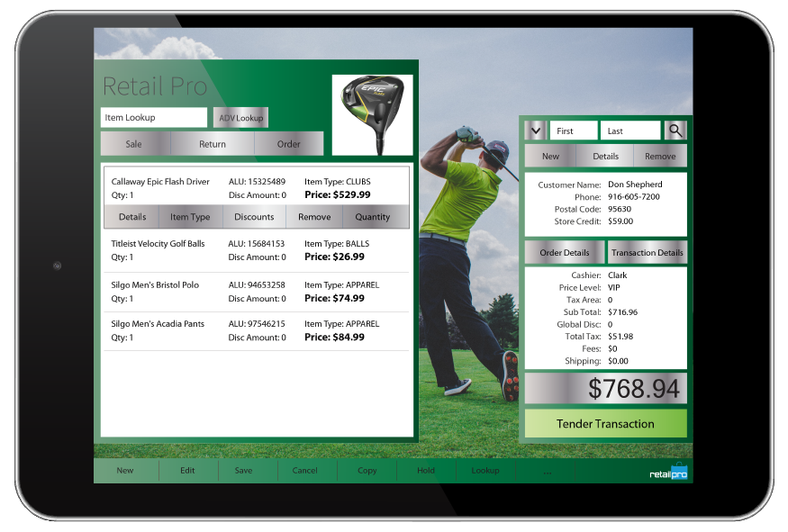The height and width of the screenshot is (532, 788).
Task: Click Remove to delete the selected item
Action: pyautogui.click(x=313, y=216)
